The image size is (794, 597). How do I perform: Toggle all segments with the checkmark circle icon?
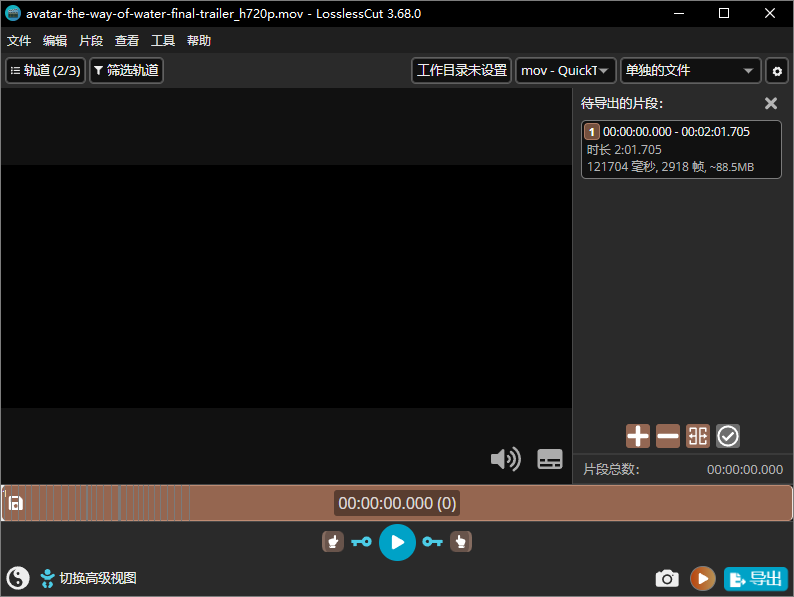point(728,436)
